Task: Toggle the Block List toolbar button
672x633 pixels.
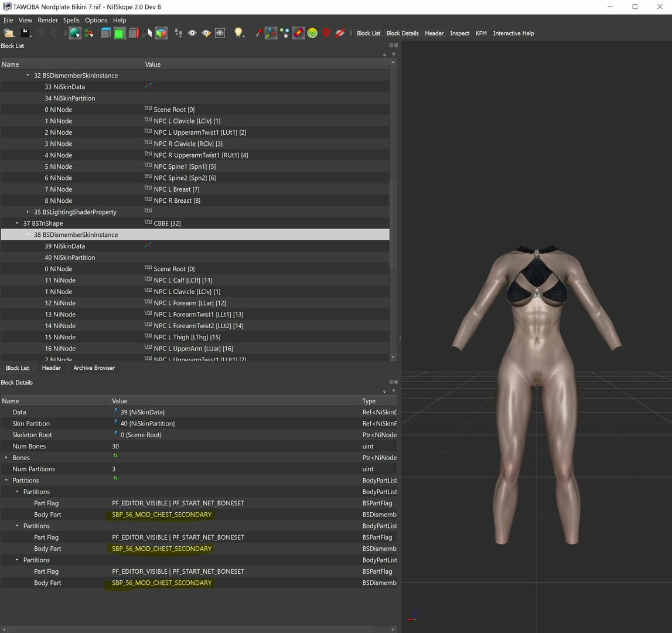Action: click(368, 33)
